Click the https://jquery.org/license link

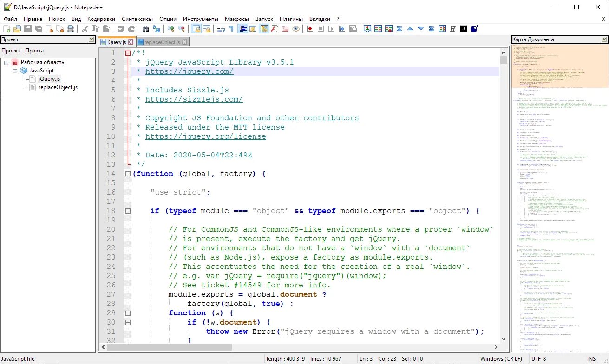click(205, 136)
